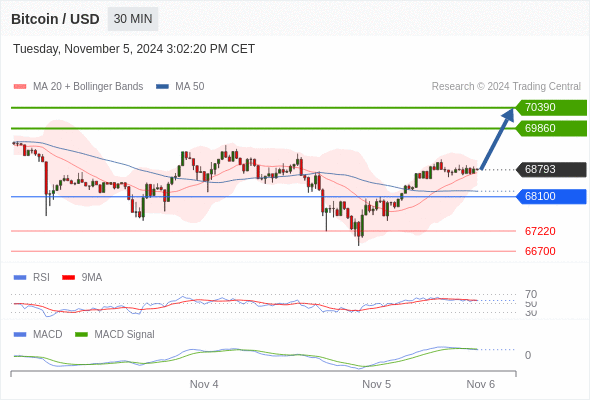The width and height of the screenshot is (590, 400).
Task: Click the 66700 support level label
Action: click(540, 251)
